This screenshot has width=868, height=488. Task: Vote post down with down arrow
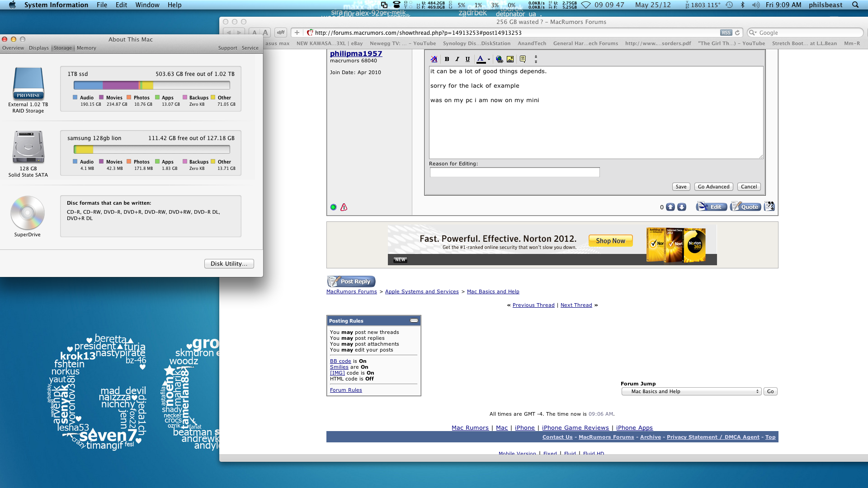pyautogui.click(x=682, y=207)
